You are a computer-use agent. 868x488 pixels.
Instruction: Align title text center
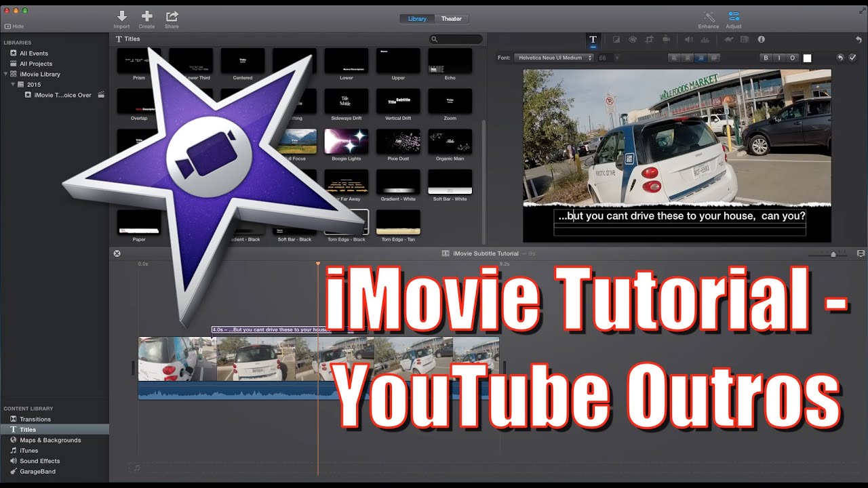[x=688, y=58]
